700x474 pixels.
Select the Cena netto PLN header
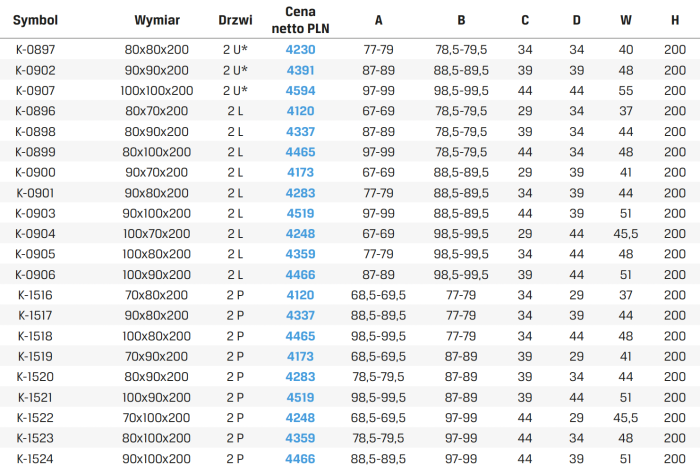click(x=300, y=20)
